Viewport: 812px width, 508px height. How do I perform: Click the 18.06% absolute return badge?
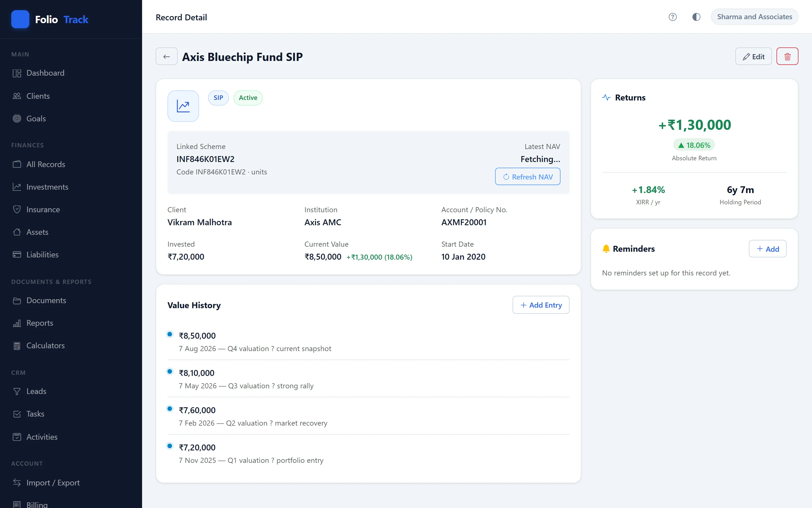tap(694, 145)
